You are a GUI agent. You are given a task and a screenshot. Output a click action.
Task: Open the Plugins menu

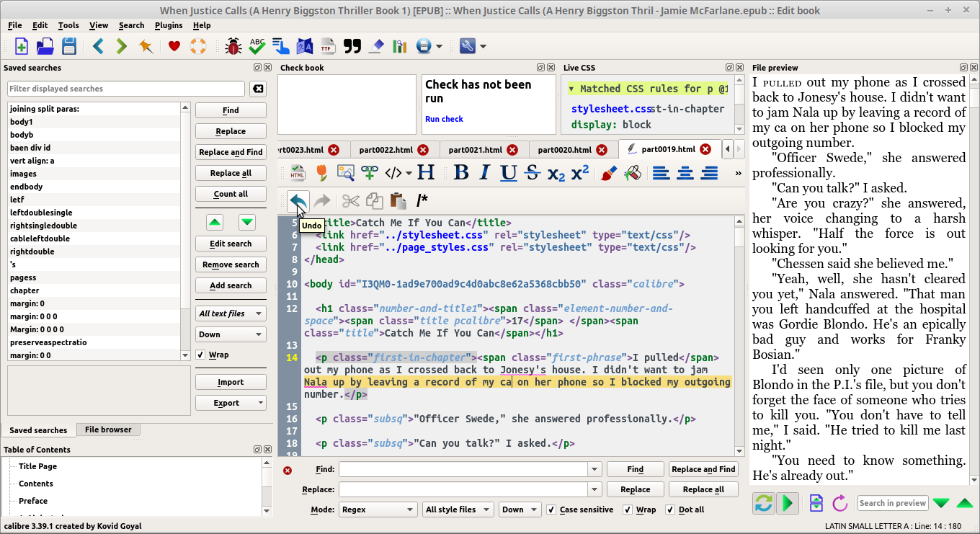tap(169, 25)
